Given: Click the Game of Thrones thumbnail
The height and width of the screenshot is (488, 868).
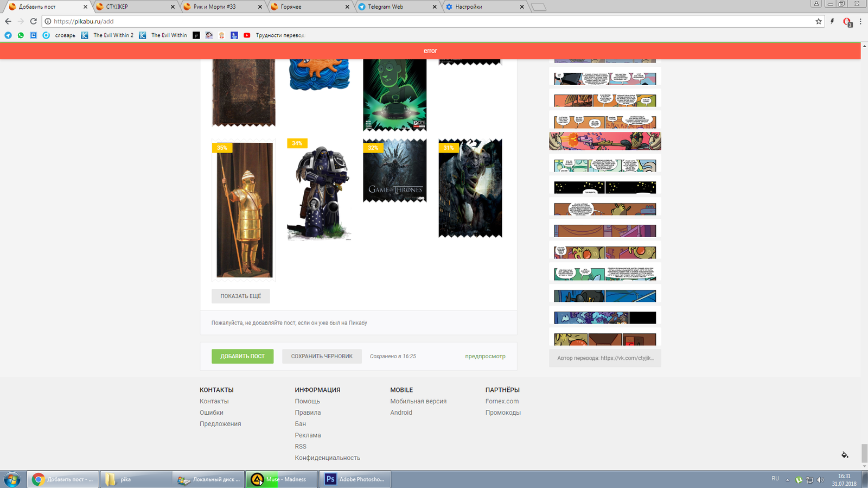Looking at the screenshot, I should click(x=394, y=170).
